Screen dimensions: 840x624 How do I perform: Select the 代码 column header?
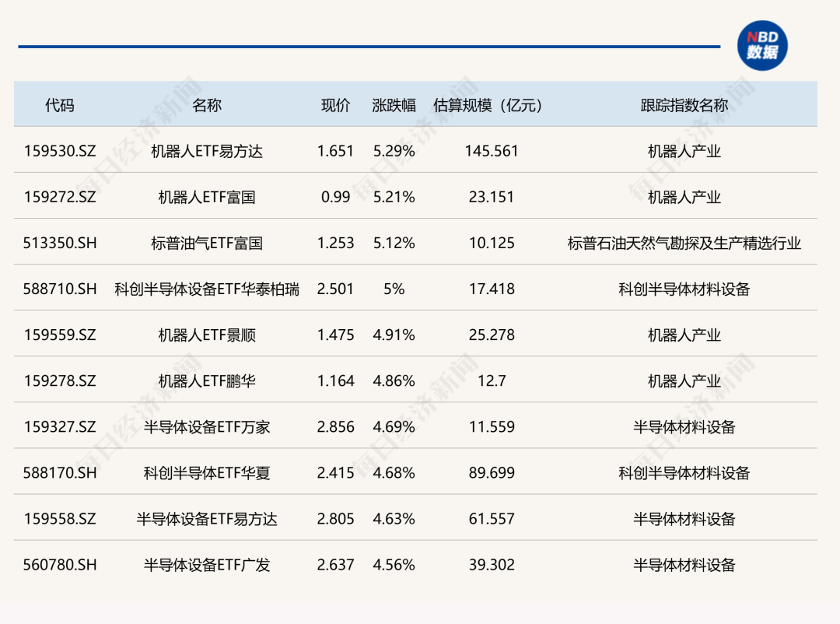[x=59, y=105]
